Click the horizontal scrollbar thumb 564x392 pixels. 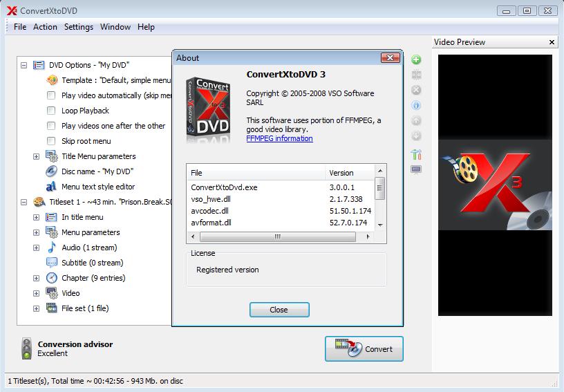click(x=278, y=236)
